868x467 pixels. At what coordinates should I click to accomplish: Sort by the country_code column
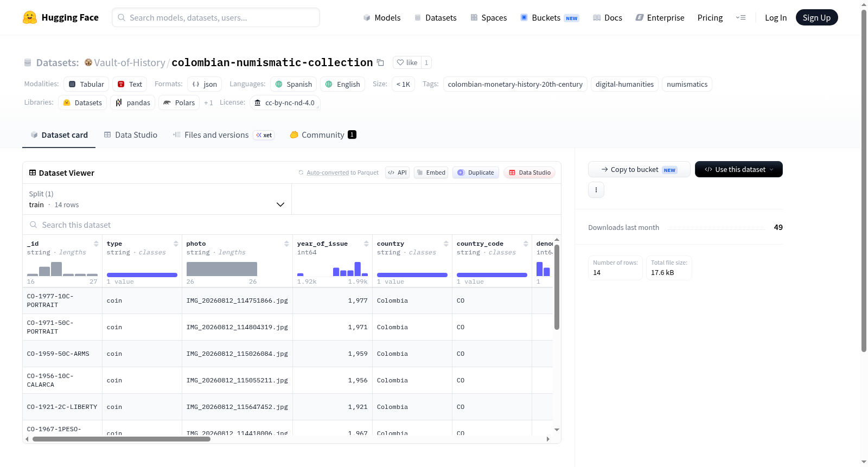[526, 244]
